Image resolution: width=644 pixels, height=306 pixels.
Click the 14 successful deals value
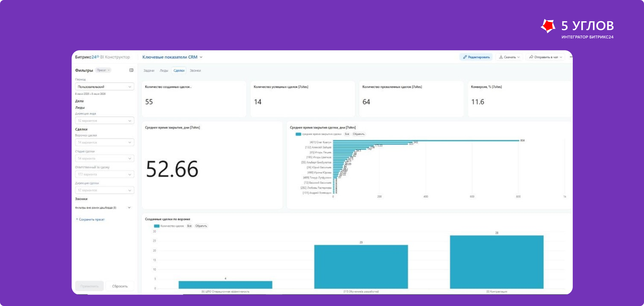258,102
